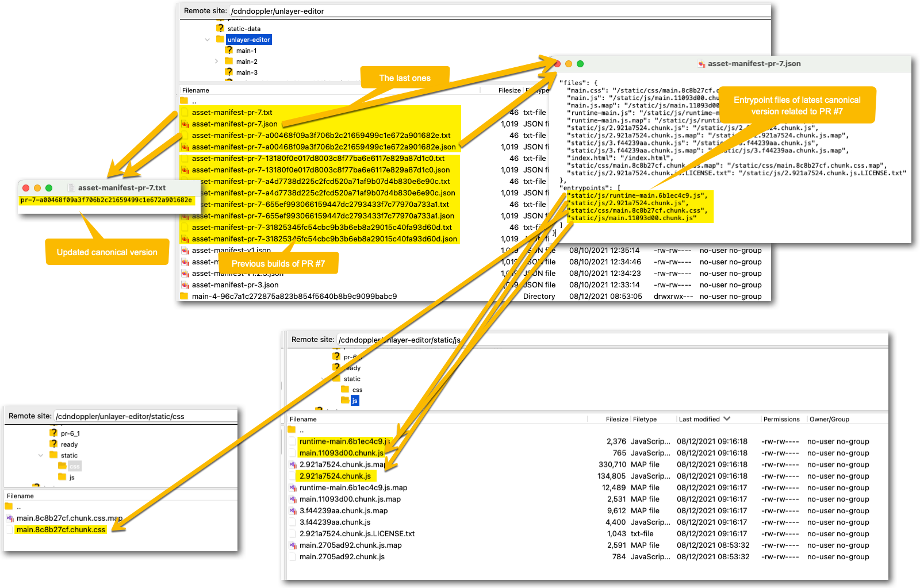Click main-4-96c7a1c272875a823b854f5640b8b9c9099babc9 directory icon
Viewport: 920px width, 588px height.
click(185, 296)
